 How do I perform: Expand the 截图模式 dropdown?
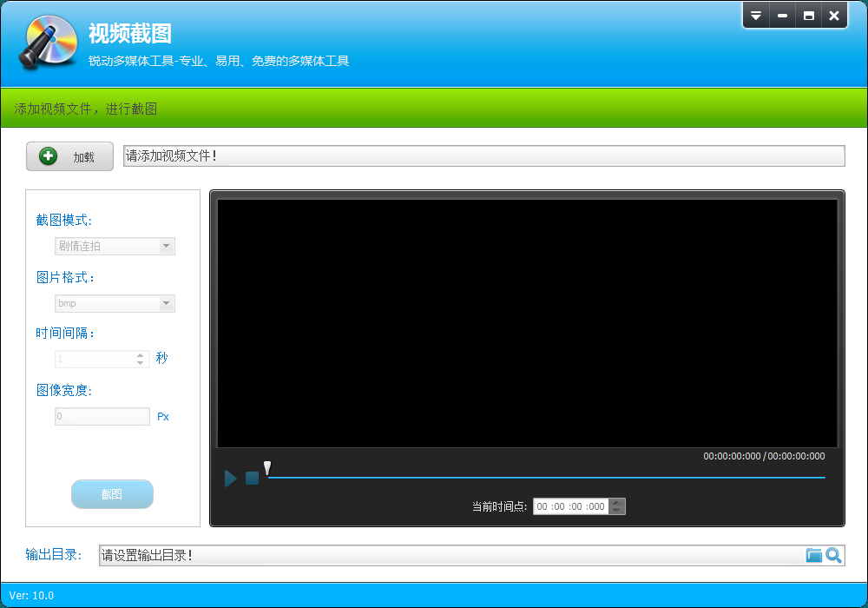tap(166, 247)
